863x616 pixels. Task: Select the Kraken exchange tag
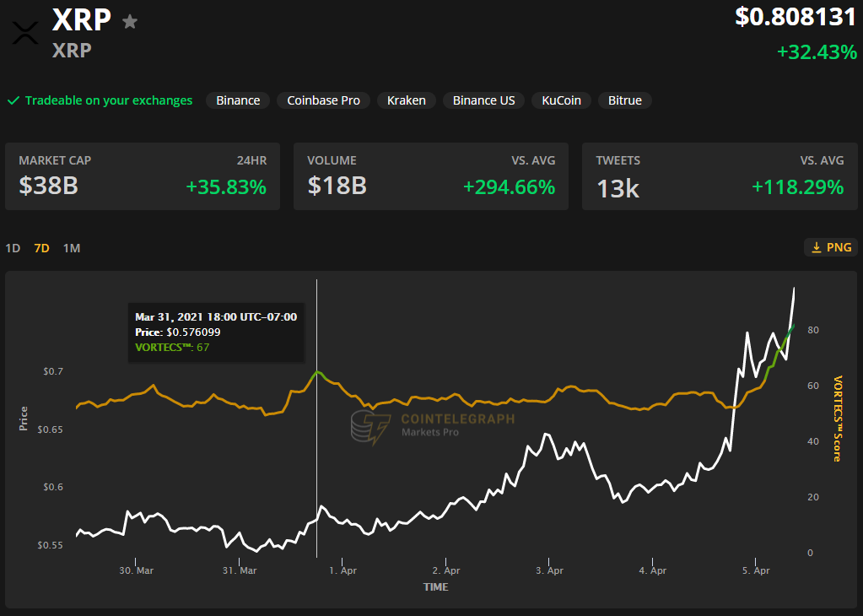(406, 100)
